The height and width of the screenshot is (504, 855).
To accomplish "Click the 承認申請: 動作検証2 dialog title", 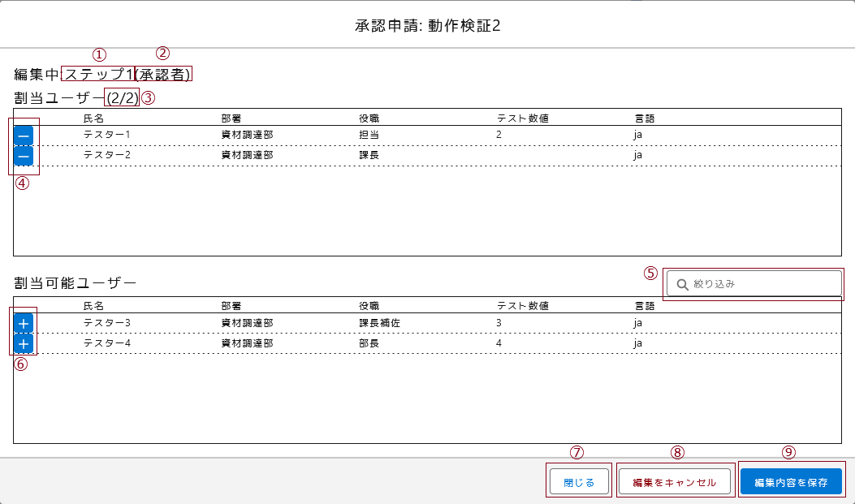I will click(427, 26).
